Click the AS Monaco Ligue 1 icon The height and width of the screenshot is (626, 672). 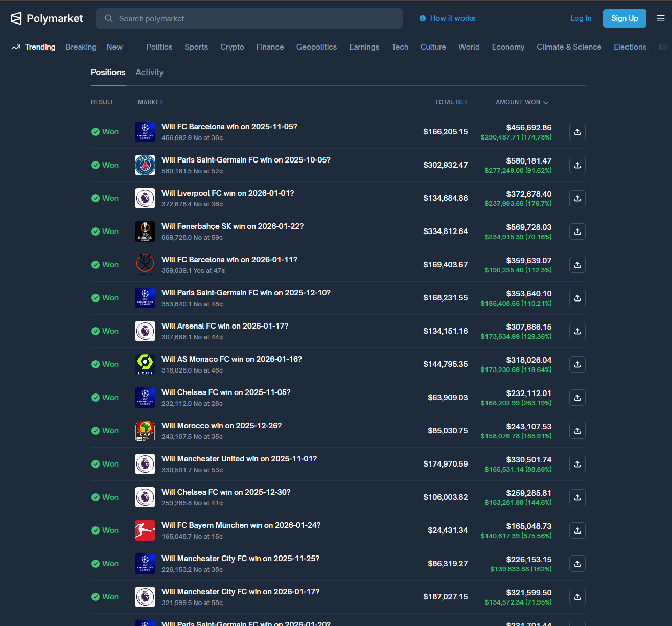pos(145,364)
